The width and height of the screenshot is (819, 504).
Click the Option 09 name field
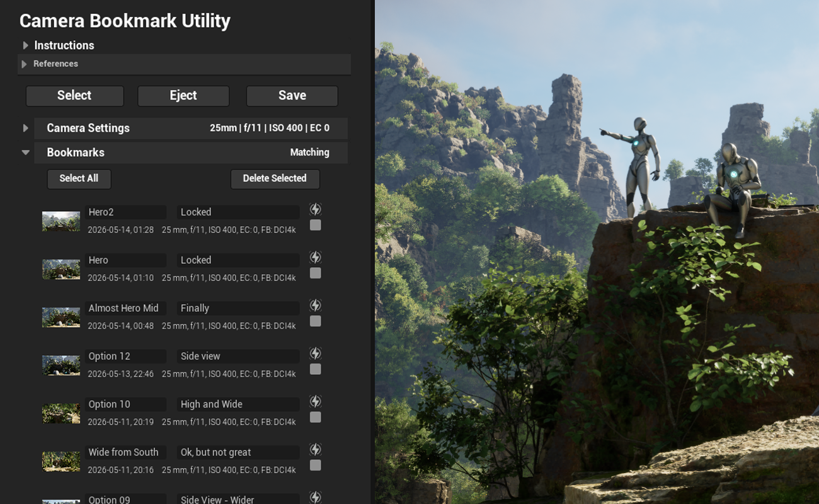click(125, 499)
